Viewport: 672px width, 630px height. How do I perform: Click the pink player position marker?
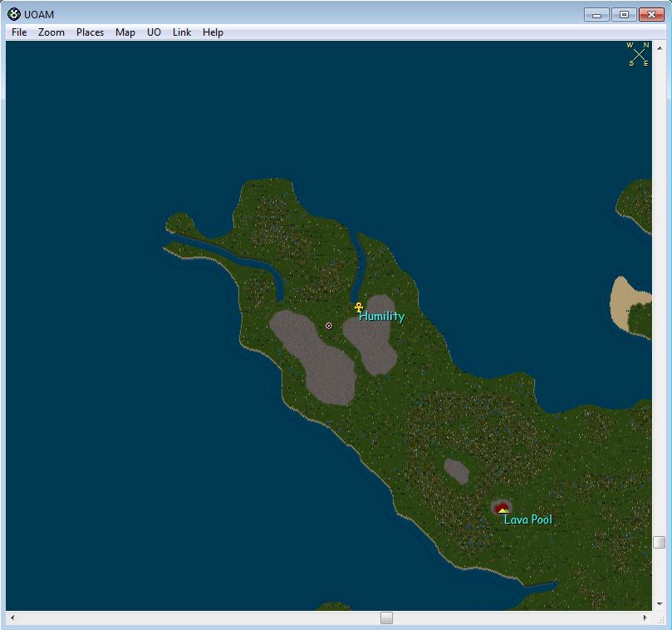[329, 326]
